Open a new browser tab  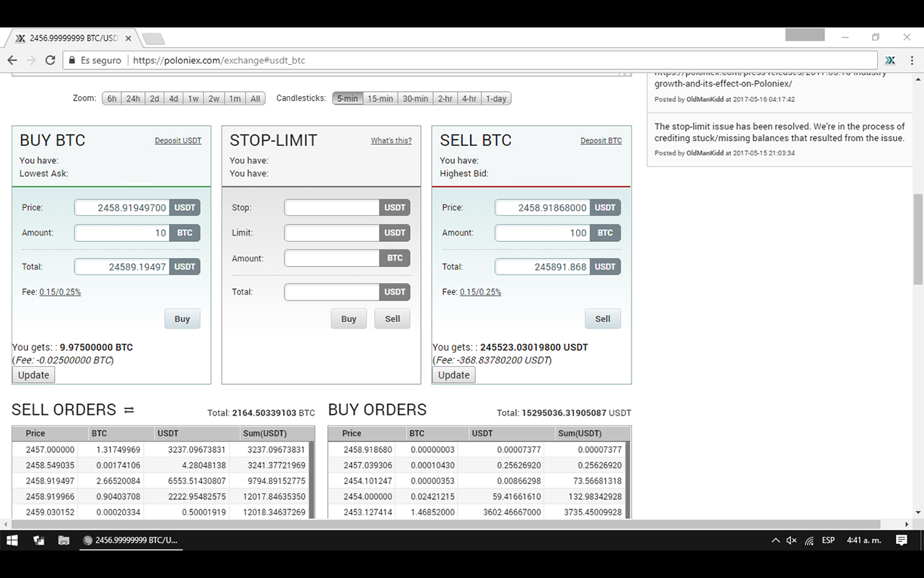152,38
